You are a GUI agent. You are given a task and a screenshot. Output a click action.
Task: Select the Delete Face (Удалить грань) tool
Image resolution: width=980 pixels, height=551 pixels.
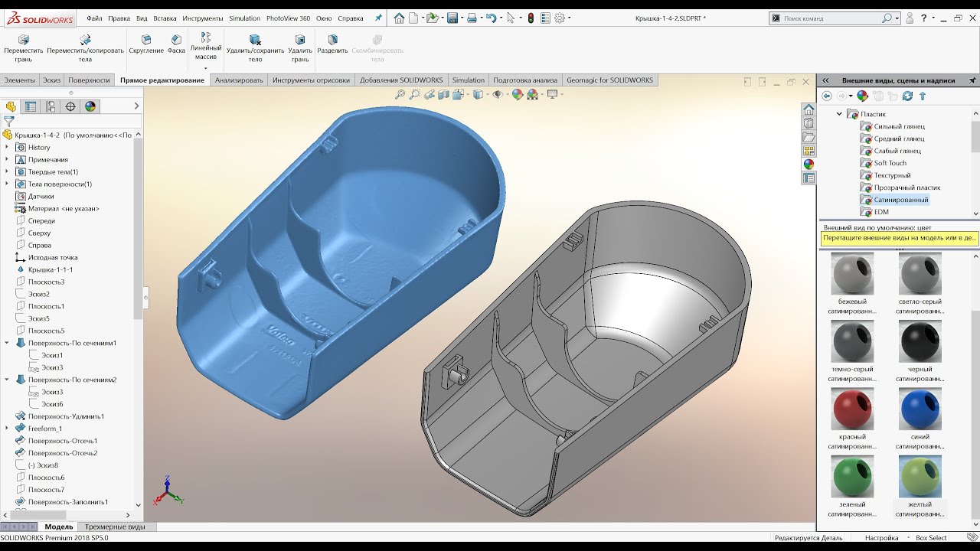tap(300, 47)
